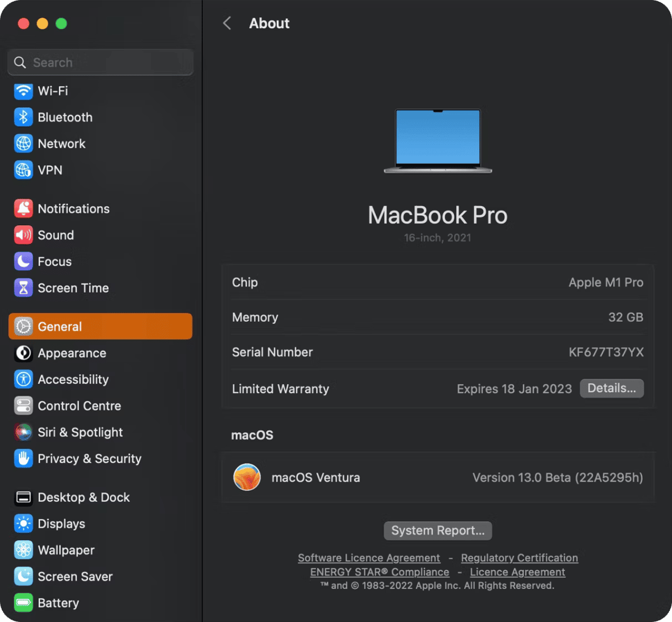
Task: Open Privacy & Security label
Action: (x=90, y=459)
